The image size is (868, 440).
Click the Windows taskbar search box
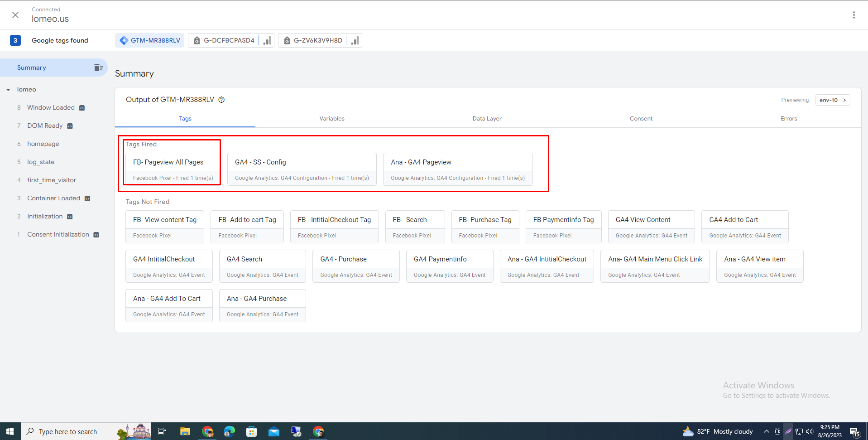click(68, 431)
